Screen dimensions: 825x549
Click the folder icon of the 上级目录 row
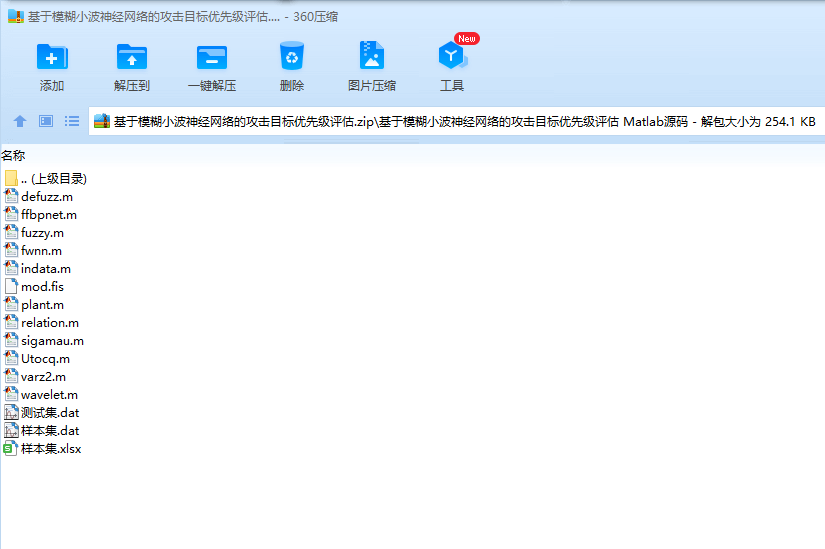point(11,178)
